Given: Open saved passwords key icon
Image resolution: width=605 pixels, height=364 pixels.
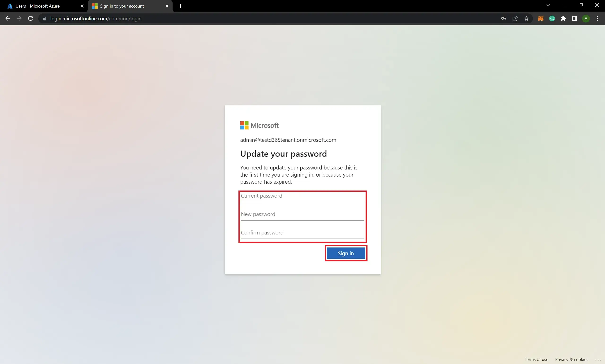Looking at the screenshot, I should (504, 19).
